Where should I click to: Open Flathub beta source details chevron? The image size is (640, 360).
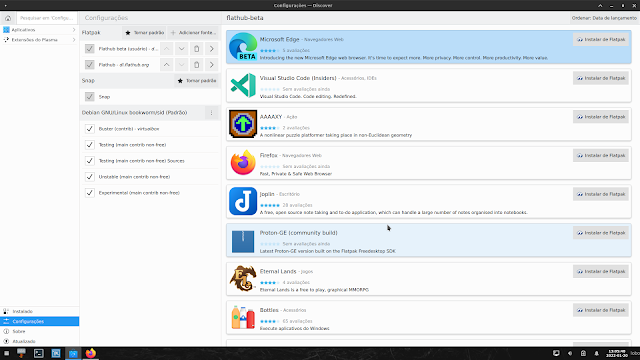pos(211,49)
